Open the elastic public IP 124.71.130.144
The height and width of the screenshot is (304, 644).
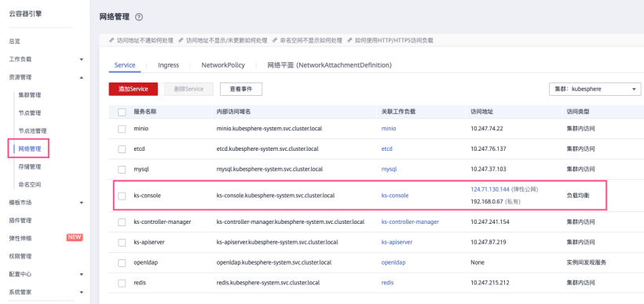490,189
